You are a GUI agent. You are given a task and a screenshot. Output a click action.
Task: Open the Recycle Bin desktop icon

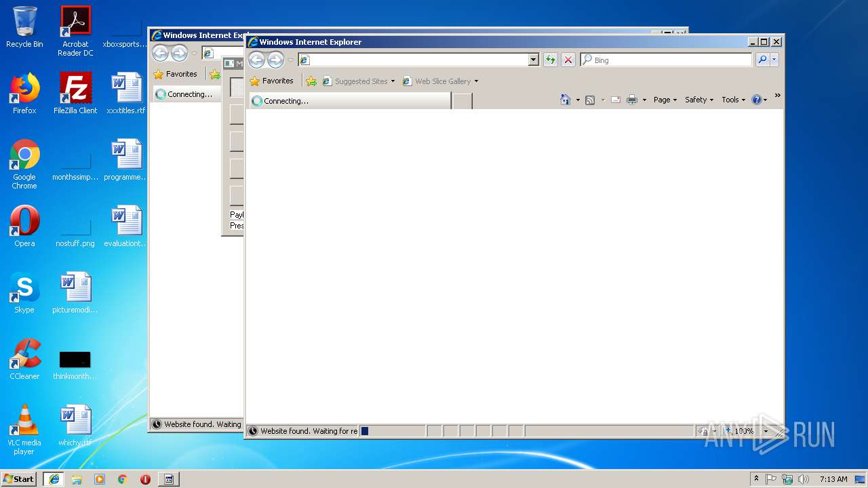24,28
